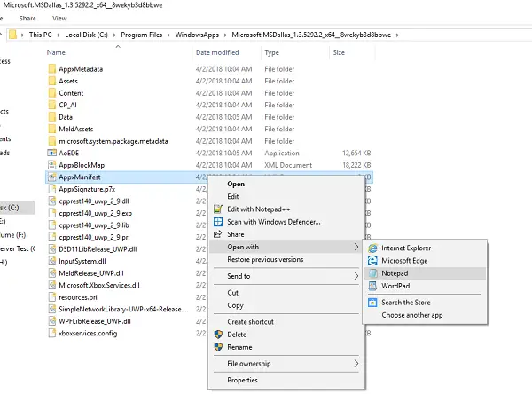Select the cpprest140_uwp_2_9.lib file name
This screenshot has height=394, width=532.
[94, 225]
